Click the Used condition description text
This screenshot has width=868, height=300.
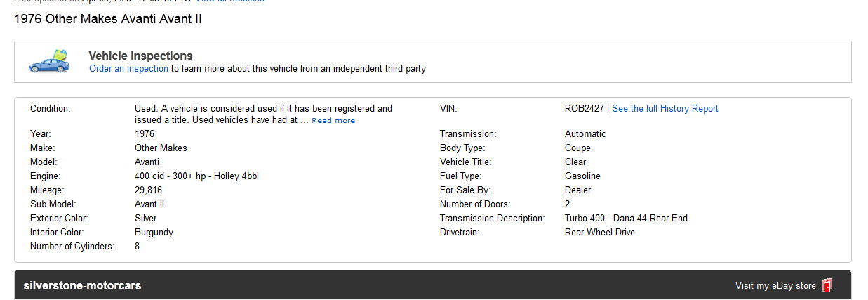[263, 109]
